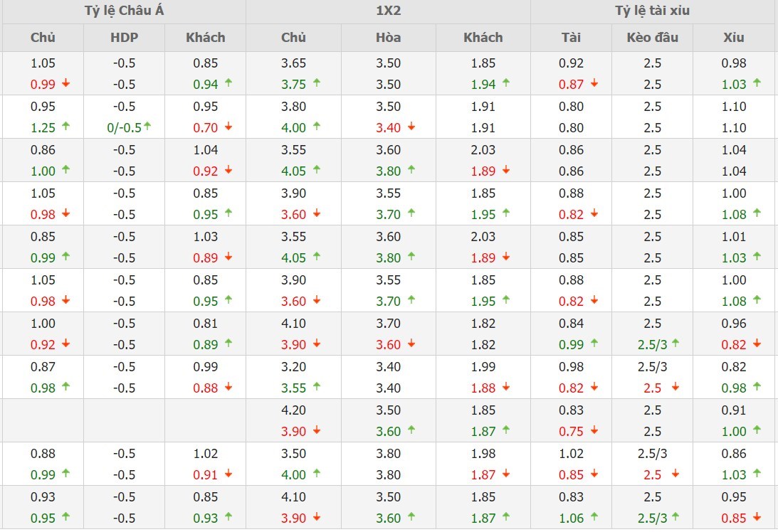Click the red down arrow beside 0.70
Viewport: 778px width, 532px height.
(228, 127)
